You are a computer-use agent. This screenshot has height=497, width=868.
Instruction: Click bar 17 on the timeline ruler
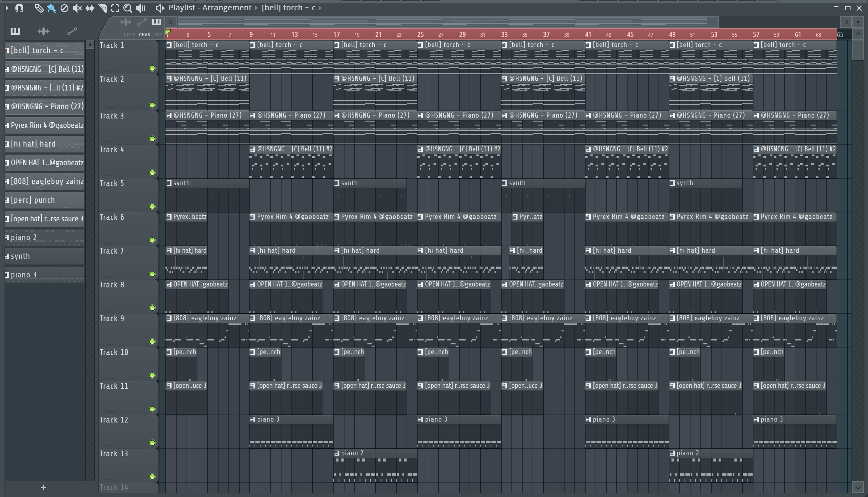(337, 34)
